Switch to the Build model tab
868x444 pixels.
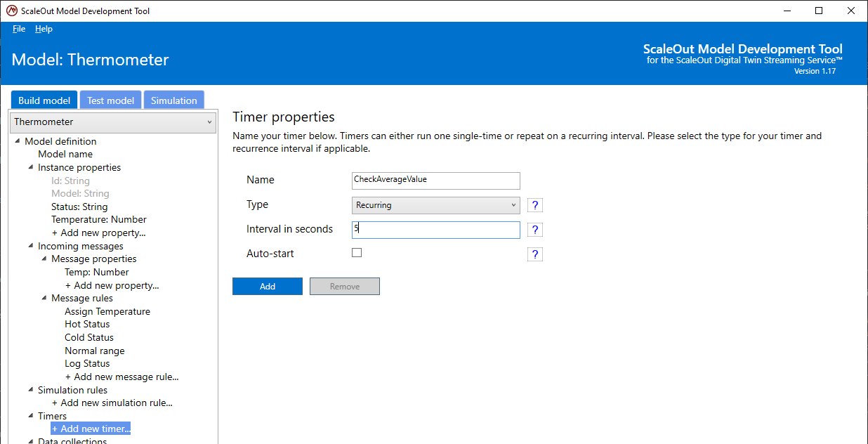click(x=44, y=100)
